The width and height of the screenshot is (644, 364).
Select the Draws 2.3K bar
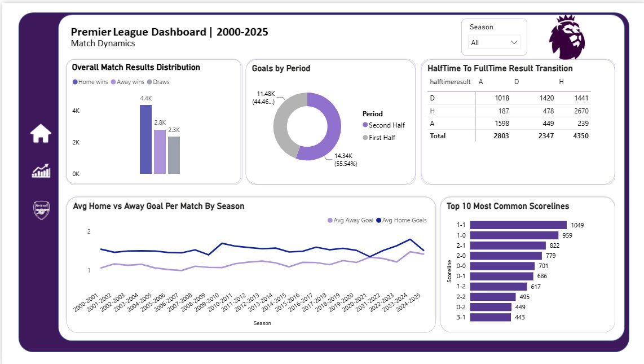(174, 155)
